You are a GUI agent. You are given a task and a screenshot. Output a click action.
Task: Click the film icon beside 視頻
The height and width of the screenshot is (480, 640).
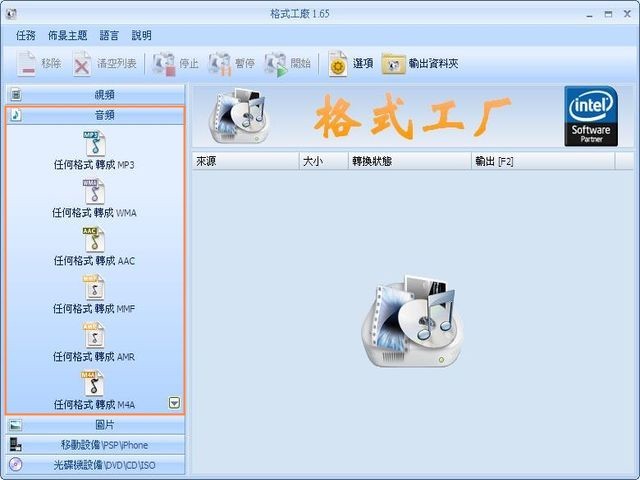(16, 95)
